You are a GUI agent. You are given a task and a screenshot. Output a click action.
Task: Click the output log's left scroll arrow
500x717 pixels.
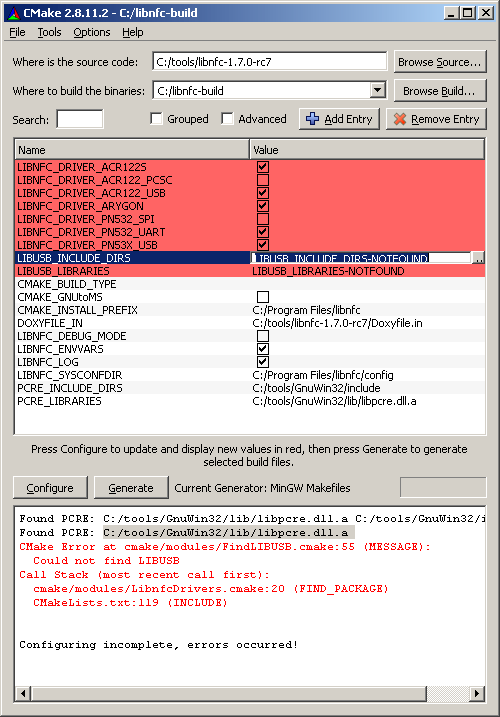(x=23, y=693)
